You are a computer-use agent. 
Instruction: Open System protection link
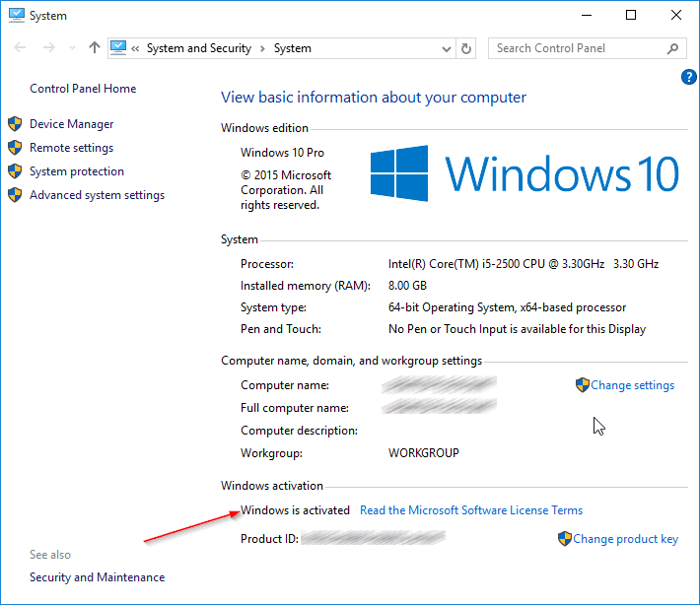pyautogui.click(x=77, y=171)
